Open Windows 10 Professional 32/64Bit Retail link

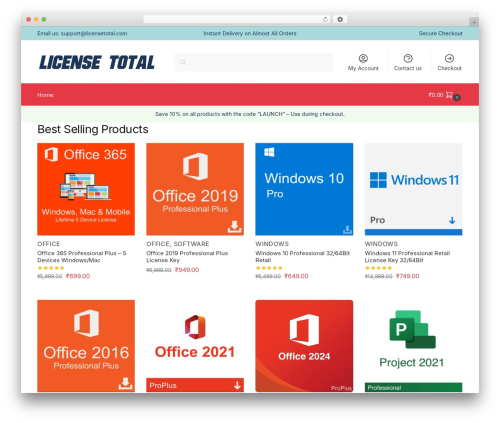click(x=302, y=257)
